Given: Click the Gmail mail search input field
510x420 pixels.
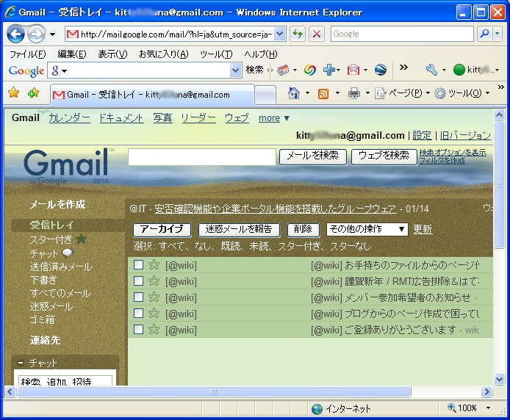Looking at the screenshot, I should coord(202,157).
